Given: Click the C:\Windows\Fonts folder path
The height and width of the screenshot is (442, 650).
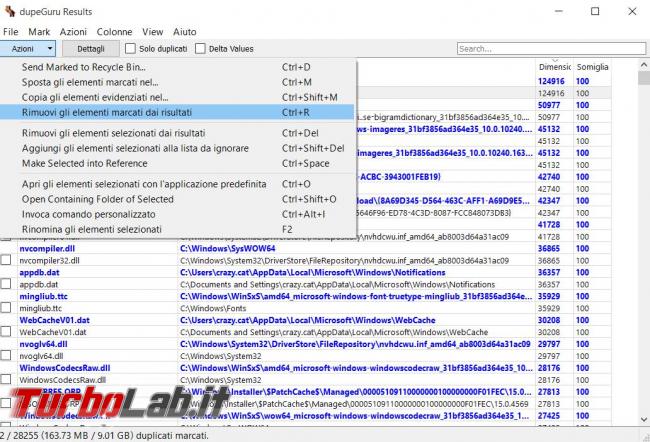Looking at the screenshot, I should pyautogui.click(x=213, y=308).
